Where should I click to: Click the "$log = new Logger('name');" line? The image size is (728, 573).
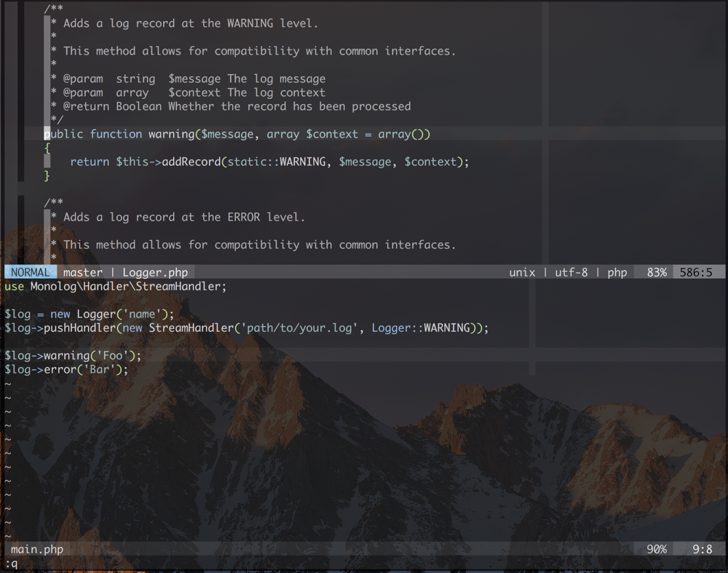[89, 315]
